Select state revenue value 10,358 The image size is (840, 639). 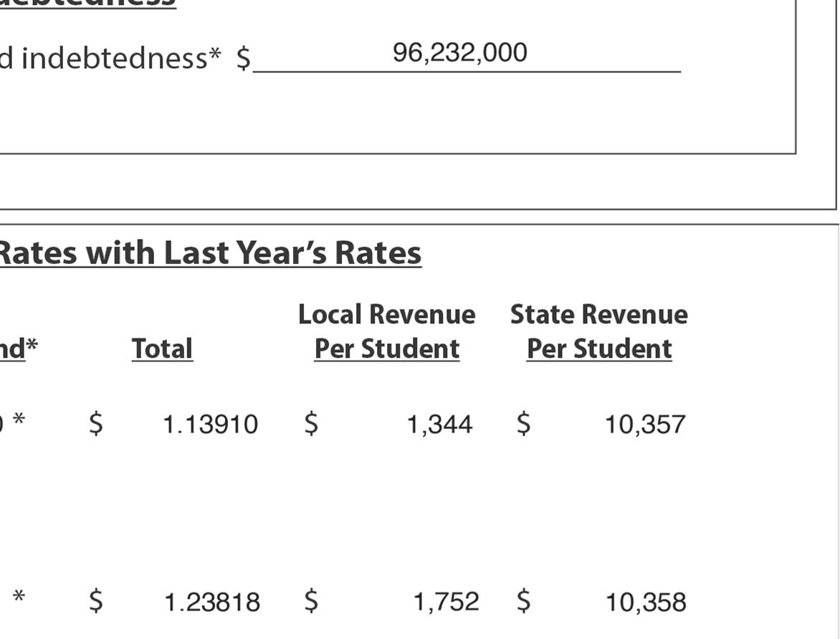[646, 602]
